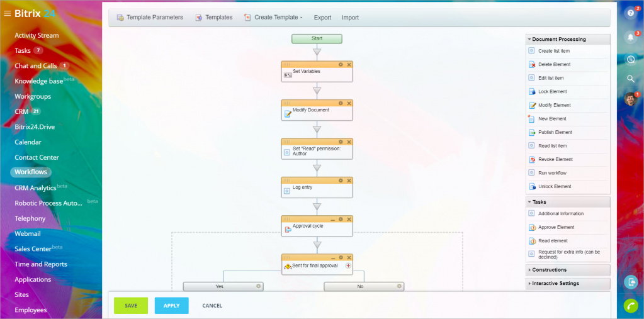Collapse the Approval cycle block with minus icon
This screenshot has height=319, width=644.
[x=332, y=219]
